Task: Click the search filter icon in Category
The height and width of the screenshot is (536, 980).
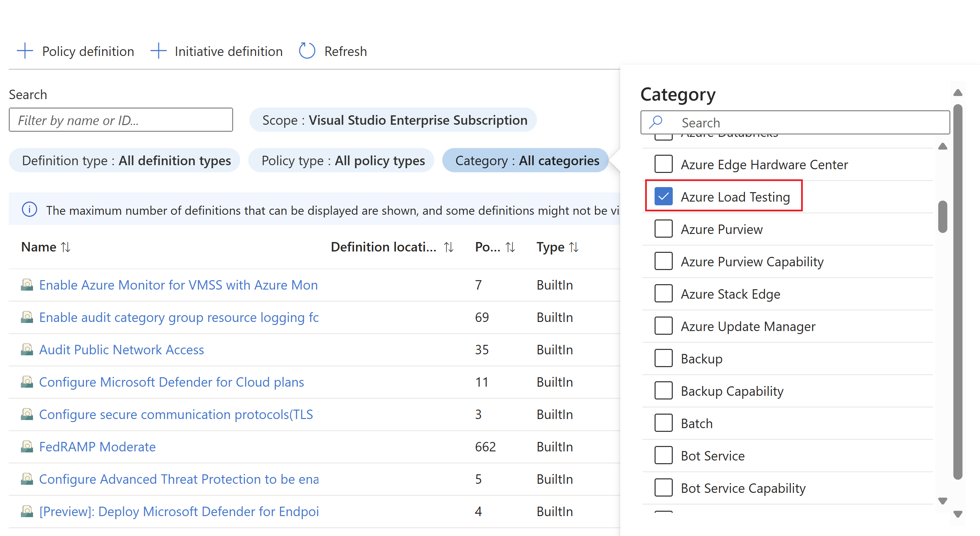Action: click(658, 122)
